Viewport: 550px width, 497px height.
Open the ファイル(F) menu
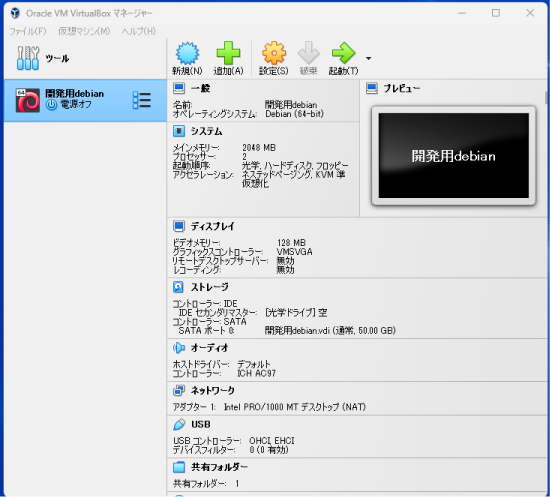pyautogui.click(x=28, y=31)
